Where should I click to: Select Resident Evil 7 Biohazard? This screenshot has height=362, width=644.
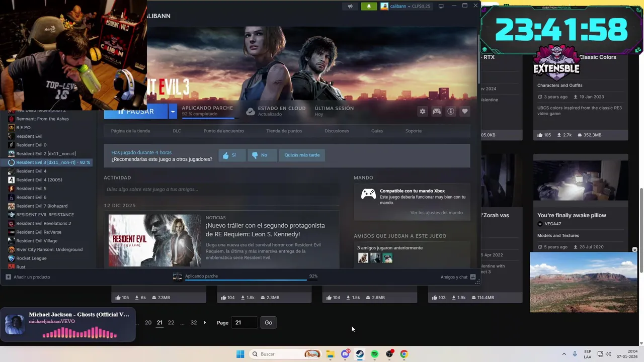42,206
